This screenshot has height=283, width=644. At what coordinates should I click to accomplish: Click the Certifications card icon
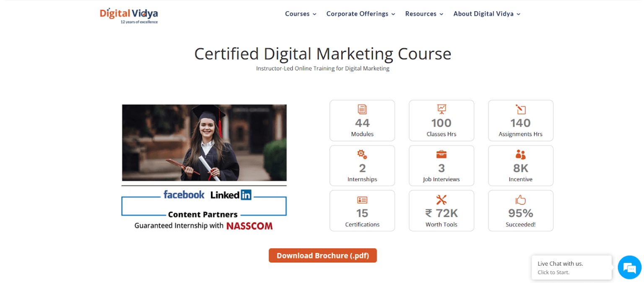361,200
